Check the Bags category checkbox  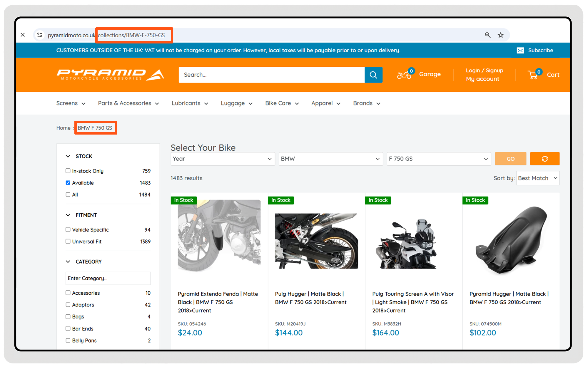(68, 316)
